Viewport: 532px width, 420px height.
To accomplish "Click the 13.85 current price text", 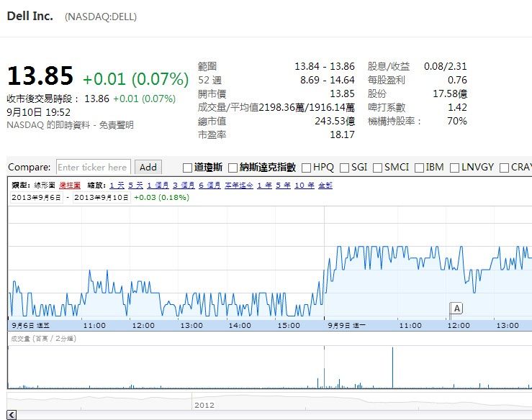I will tap(40, 76).
